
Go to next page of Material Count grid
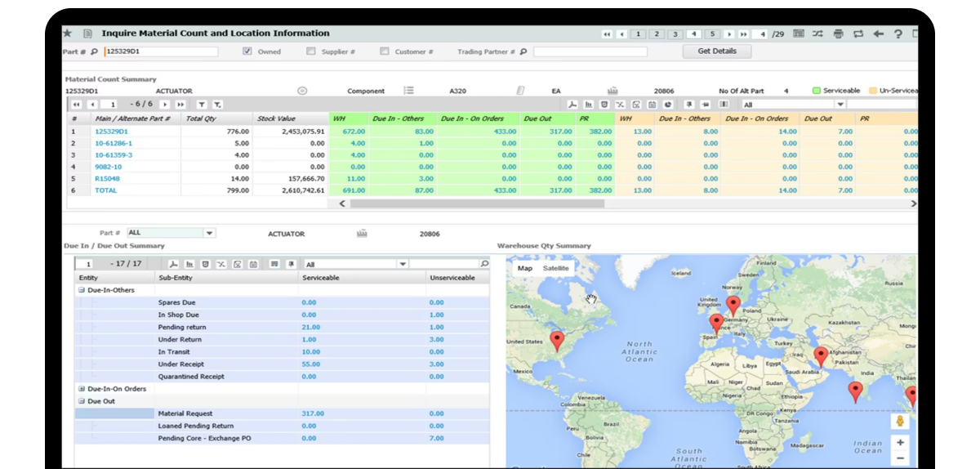tap(165, 105)
